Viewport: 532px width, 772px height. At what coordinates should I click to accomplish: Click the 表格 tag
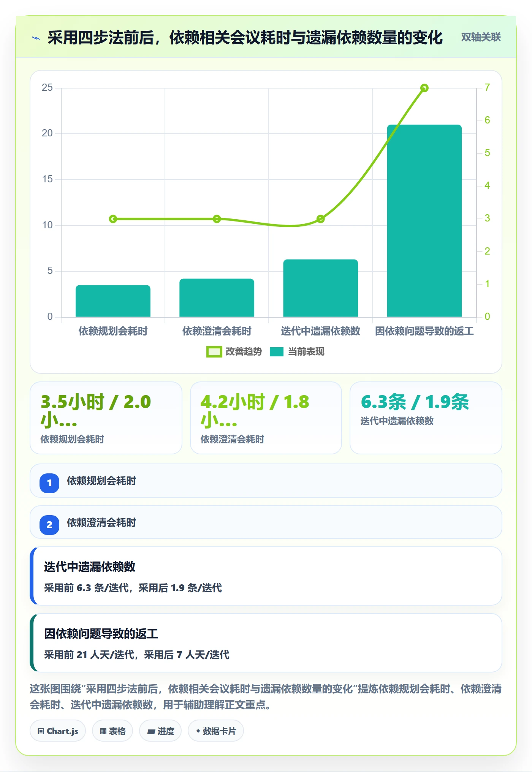click(112, 731)
